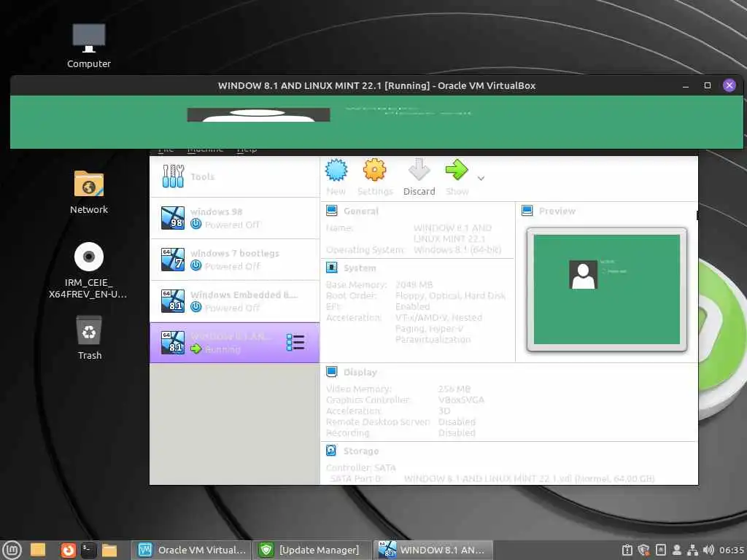The width and height of the screenshot is (747, 560).
Task: Click the General section header
Action: point(360,211)
